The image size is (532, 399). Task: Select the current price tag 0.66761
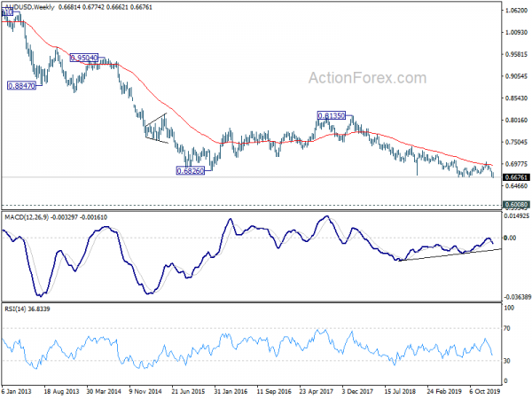tap(516, 177)
